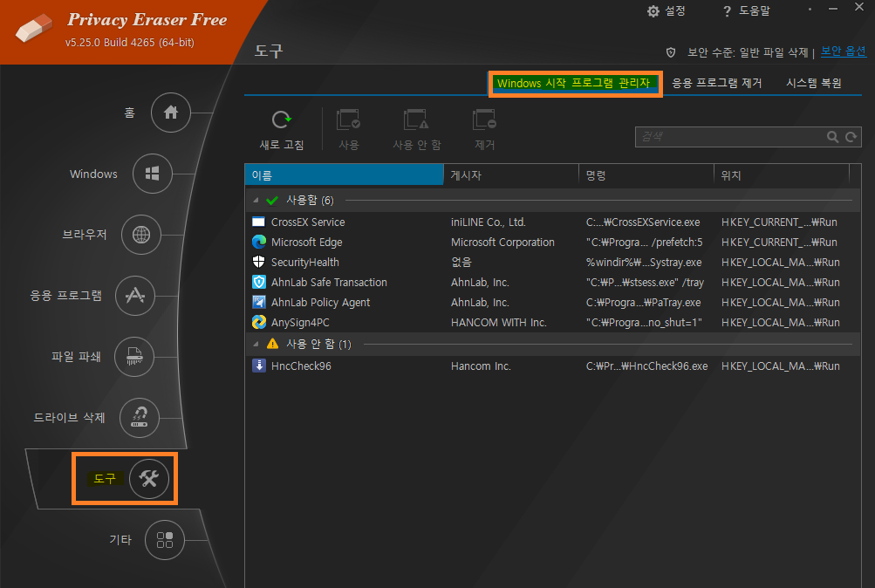Click command cell ending PaTray.exe
This screenshot has height=588, width=875.
tap(644, 303)
